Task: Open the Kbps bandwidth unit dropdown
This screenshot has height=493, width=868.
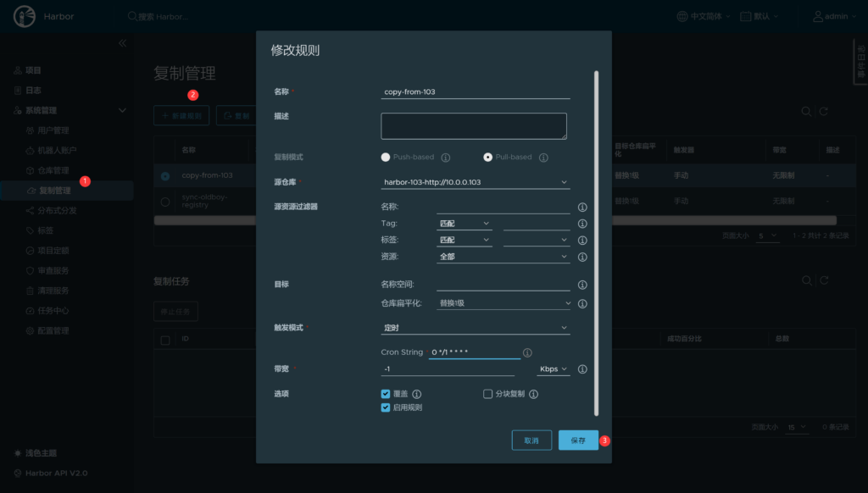Action: click(x=553, y=369)
